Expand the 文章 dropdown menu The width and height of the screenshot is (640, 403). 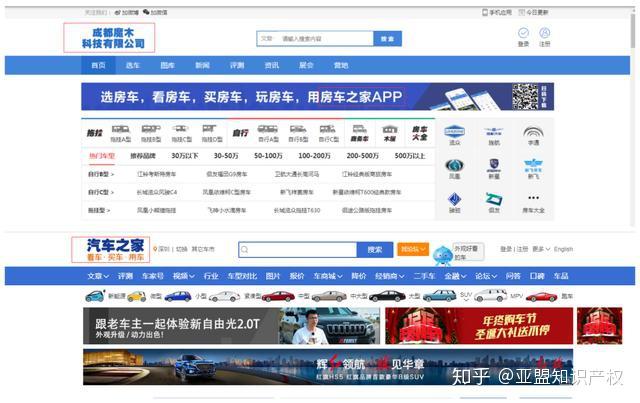pyautogui.click(x=98, y=276)
